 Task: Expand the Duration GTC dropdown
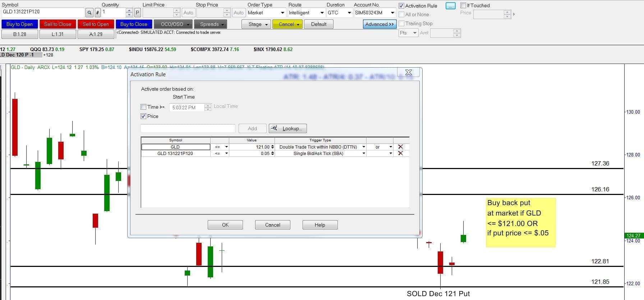point(349,13)
